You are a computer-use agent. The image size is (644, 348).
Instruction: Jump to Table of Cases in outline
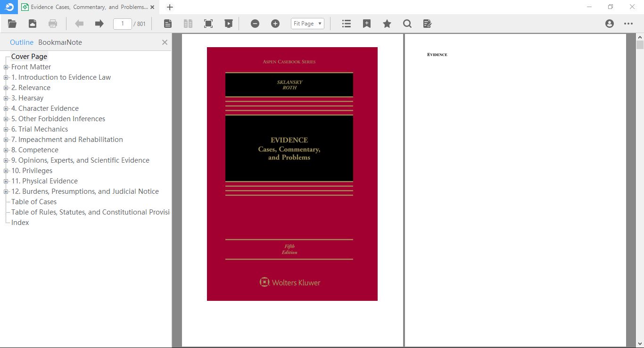[x=34, y=202]
